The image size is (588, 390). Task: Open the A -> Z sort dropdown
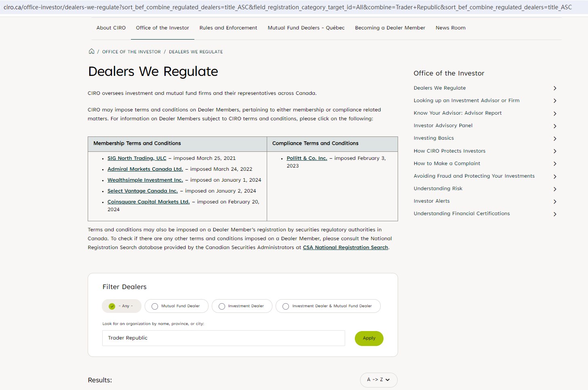379,380
